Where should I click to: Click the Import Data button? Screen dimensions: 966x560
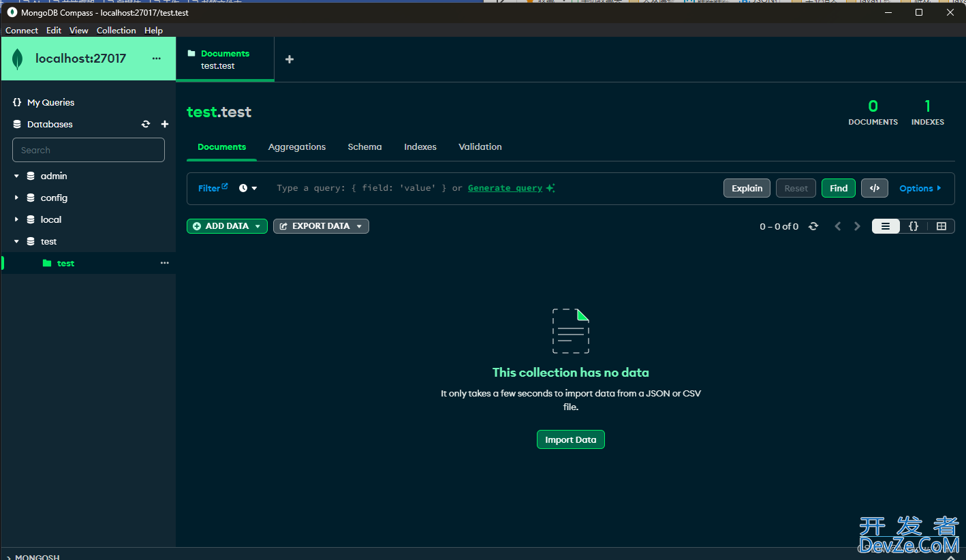[571, 439]
